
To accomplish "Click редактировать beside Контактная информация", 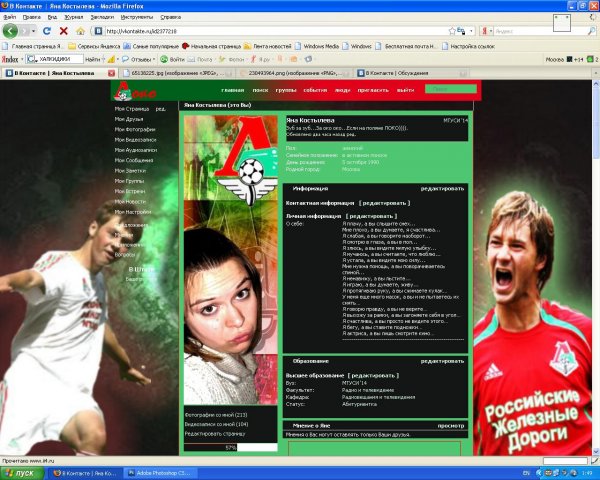I will pyautogui.click(x=384, y=203).
